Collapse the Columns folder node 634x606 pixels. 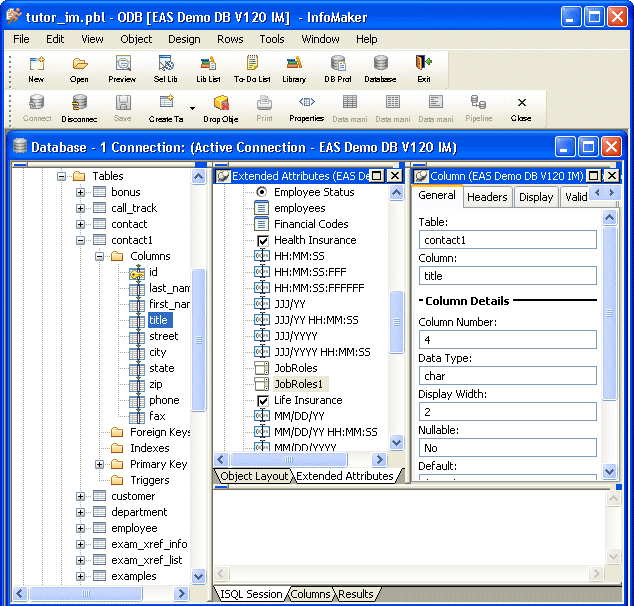[99, 256]
